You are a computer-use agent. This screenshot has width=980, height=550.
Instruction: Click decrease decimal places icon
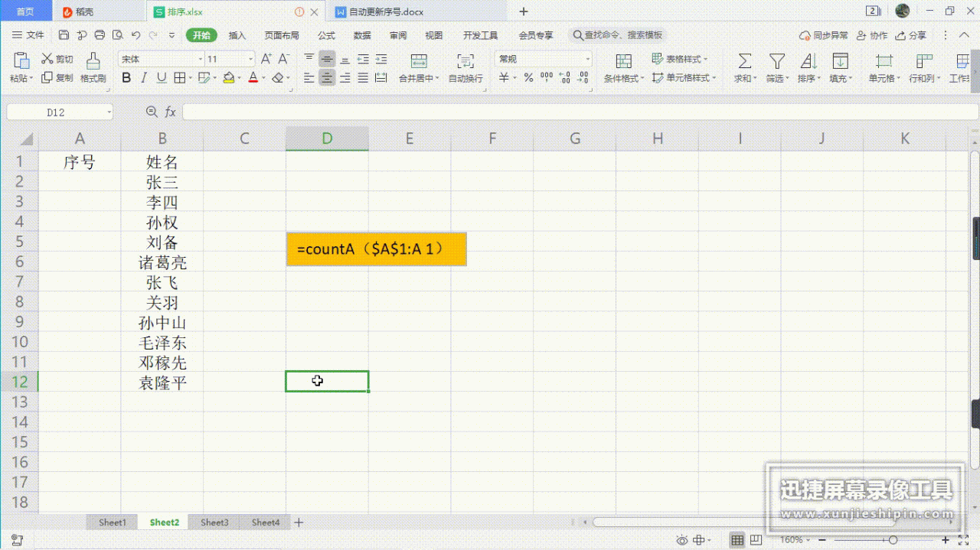coord(583,77)
